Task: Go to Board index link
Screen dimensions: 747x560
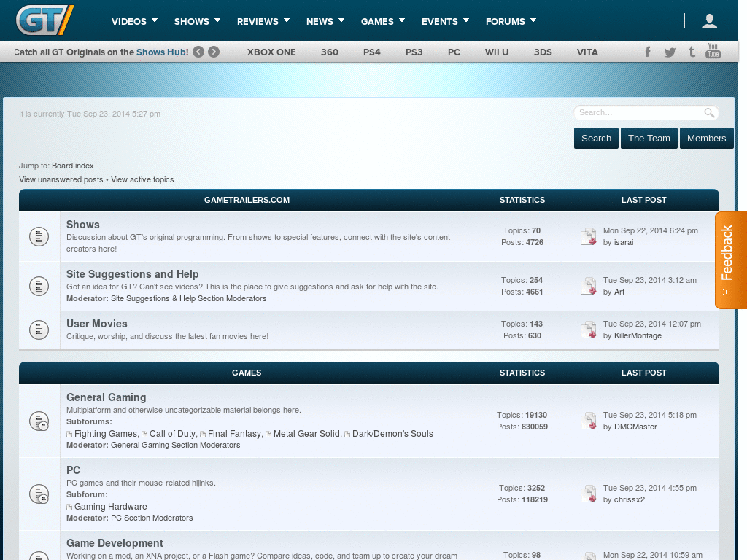Action: (x=72, y=166)
